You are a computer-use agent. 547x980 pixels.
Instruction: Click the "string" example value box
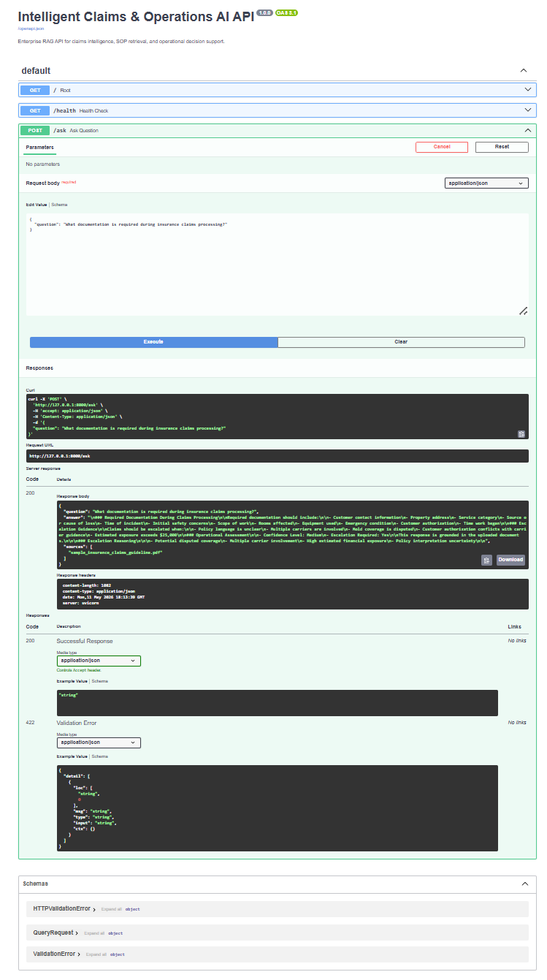[278, 703]
